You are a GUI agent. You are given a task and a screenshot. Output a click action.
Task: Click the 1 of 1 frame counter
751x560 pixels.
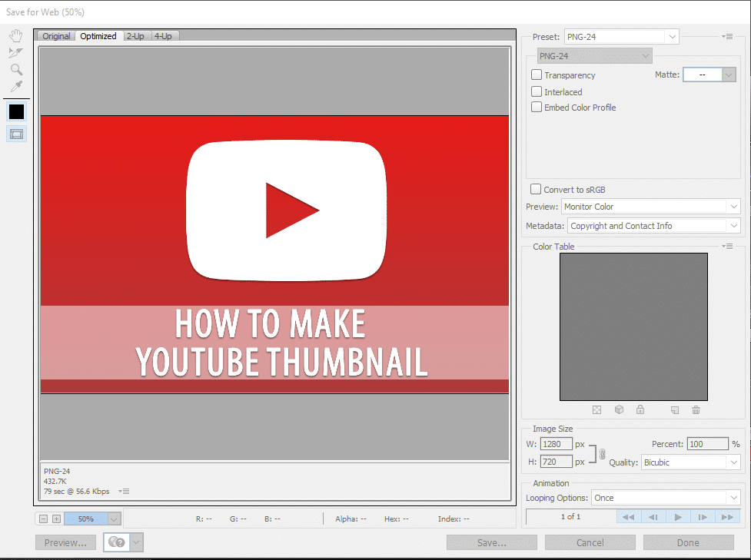571,517
